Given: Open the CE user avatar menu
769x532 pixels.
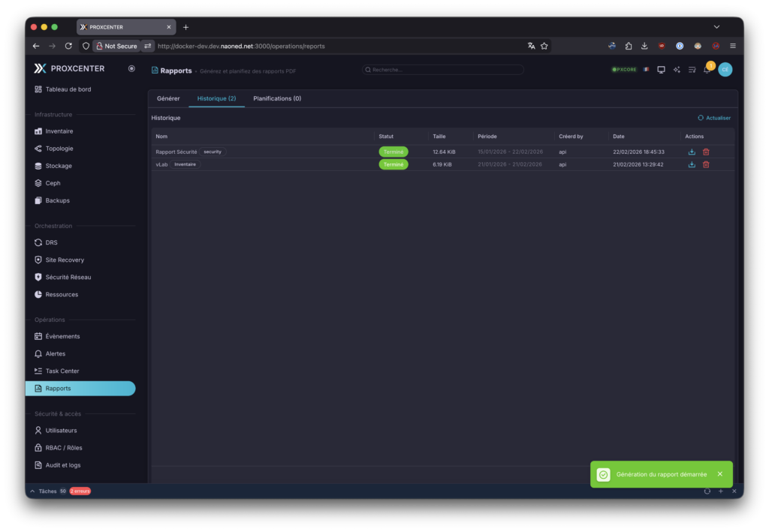Looking at the screenshot, I should tap(725, 70).
